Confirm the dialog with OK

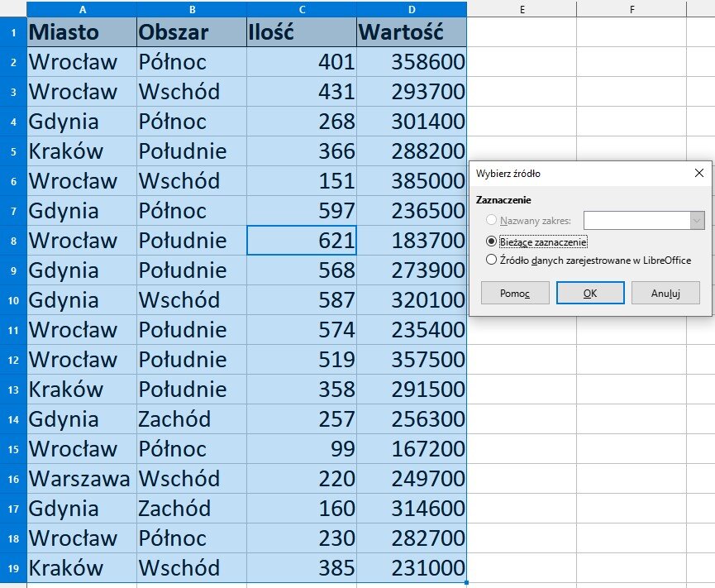tap(589, 293)
